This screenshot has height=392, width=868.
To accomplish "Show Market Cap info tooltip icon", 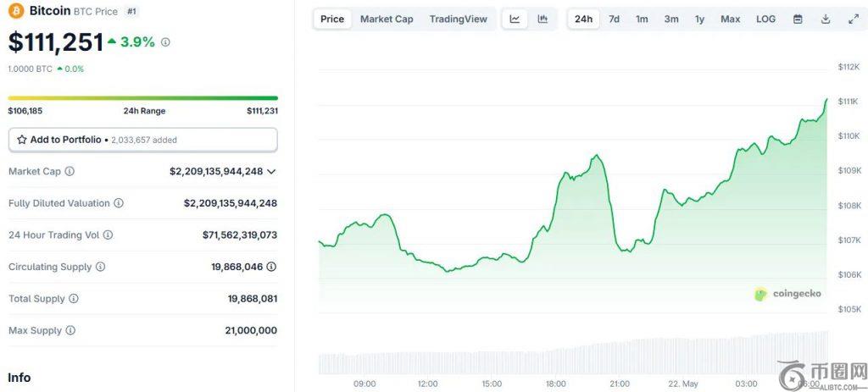I will (70, 171).
